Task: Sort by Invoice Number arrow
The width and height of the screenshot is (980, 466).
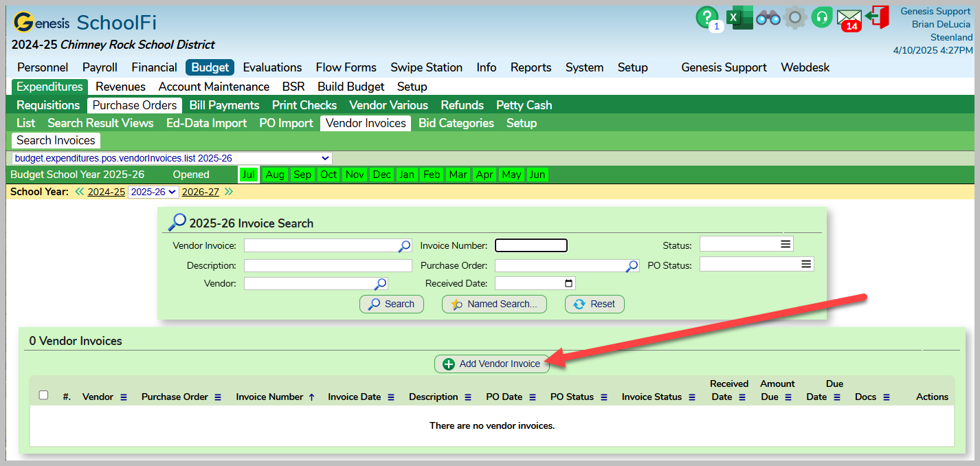Action: pyautogui.click(x=311, y=397)
